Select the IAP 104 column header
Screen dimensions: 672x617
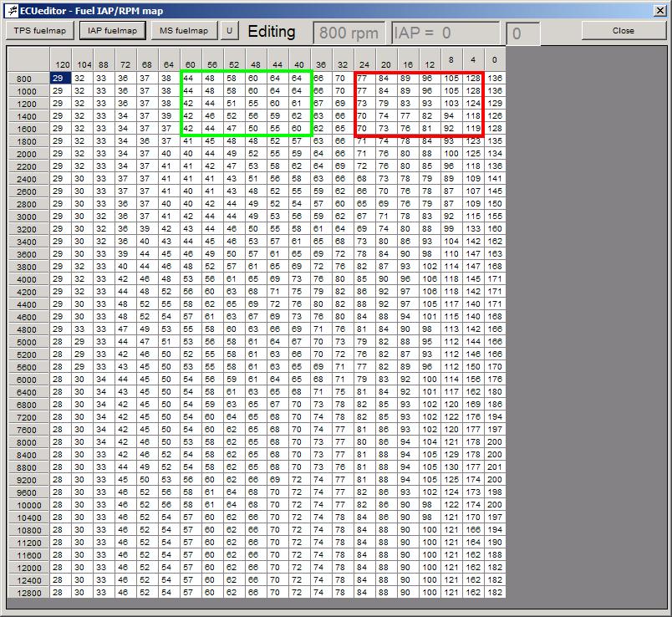point(83,59)
